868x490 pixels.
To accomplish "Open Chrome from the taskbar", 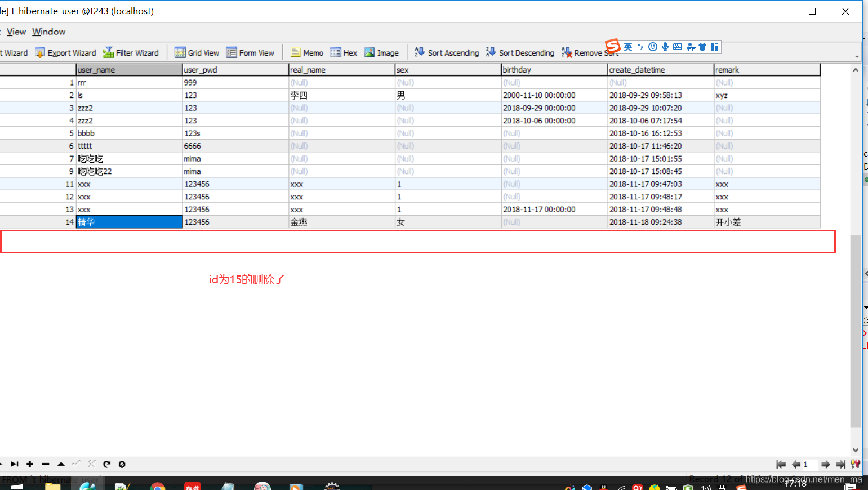I will pyautogui.click(x=158, y=486).
